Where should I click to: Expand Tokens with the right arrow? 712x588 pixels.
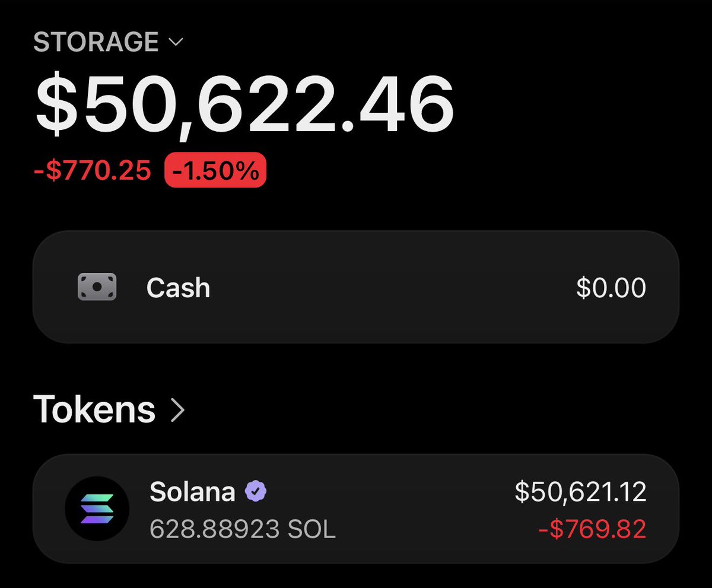[x=177, y=410]
